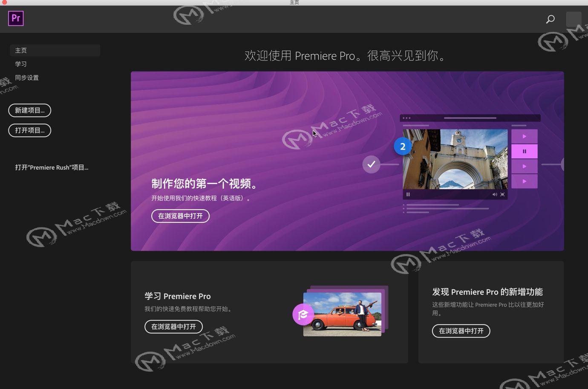
Task: Open the search magnifier icon
Action: pos(551,19)
